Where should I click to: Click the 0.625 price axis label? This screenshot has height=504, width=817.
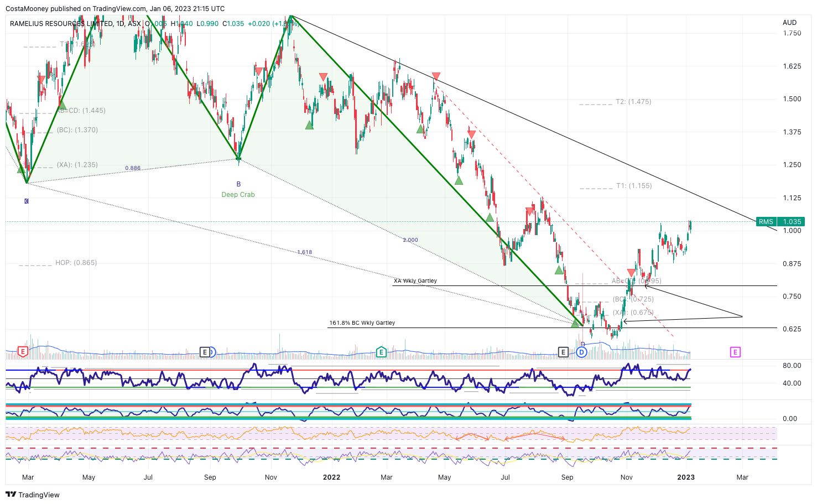click(792, 329)
